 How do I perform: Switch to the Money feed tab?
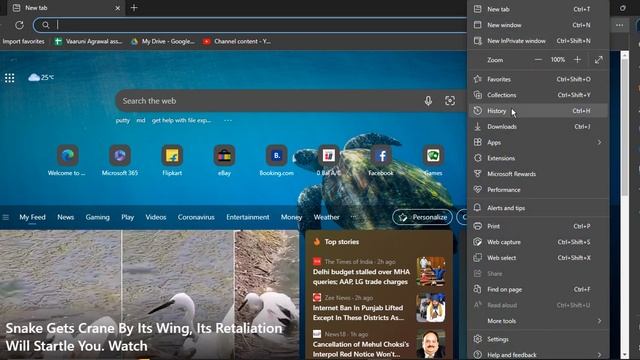291,217
